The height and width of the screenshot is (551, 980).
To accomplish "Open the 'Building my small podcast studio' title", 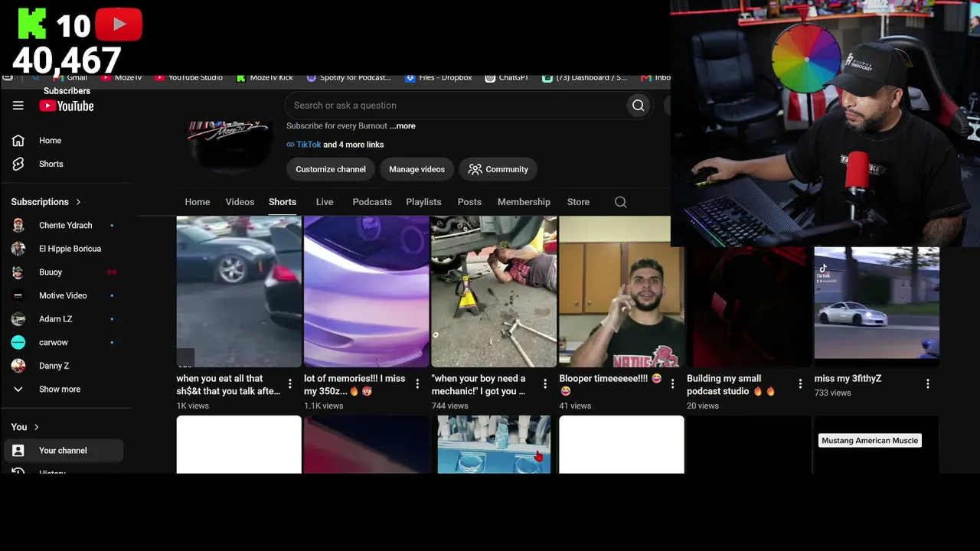I will (x=731, y=385).
